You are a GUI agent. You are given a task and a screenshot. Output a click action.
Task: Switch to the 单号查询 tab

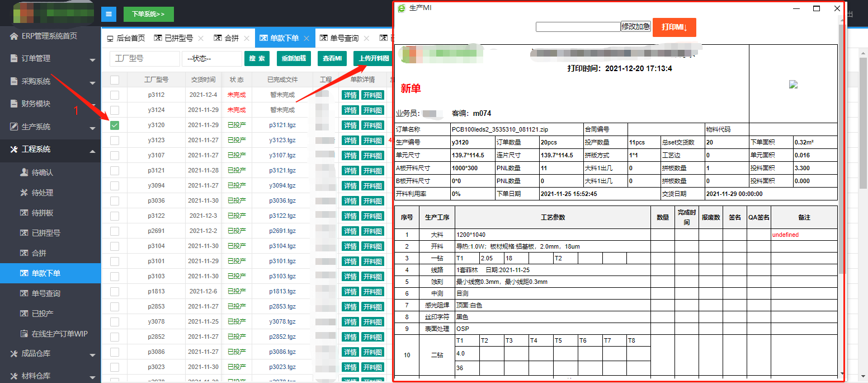click(343, 39)
